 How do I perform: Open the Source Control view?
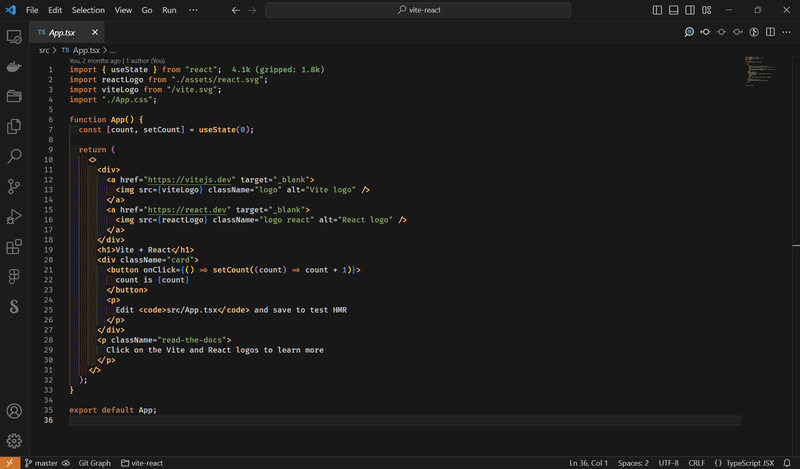tap(14, 186)
